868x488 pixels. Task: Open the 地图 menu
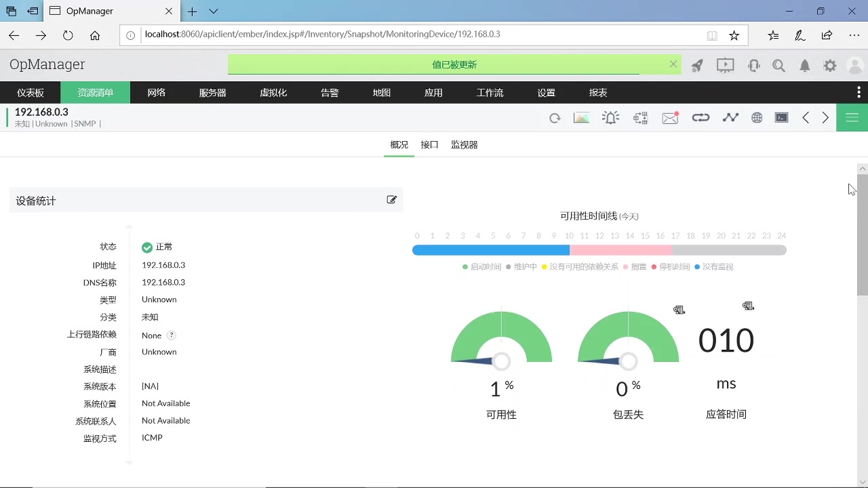click(382, 93)
